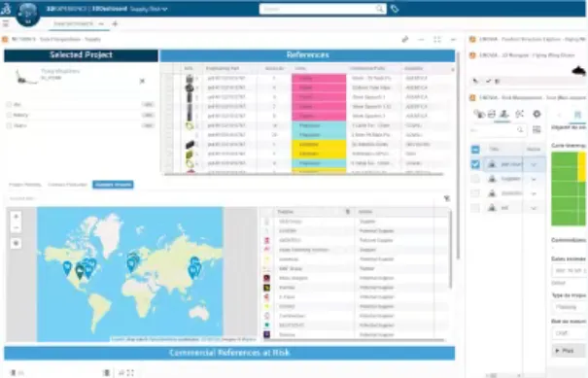Open the Supply widget chevron menu
588x378 pixels.
pos(453,39)
